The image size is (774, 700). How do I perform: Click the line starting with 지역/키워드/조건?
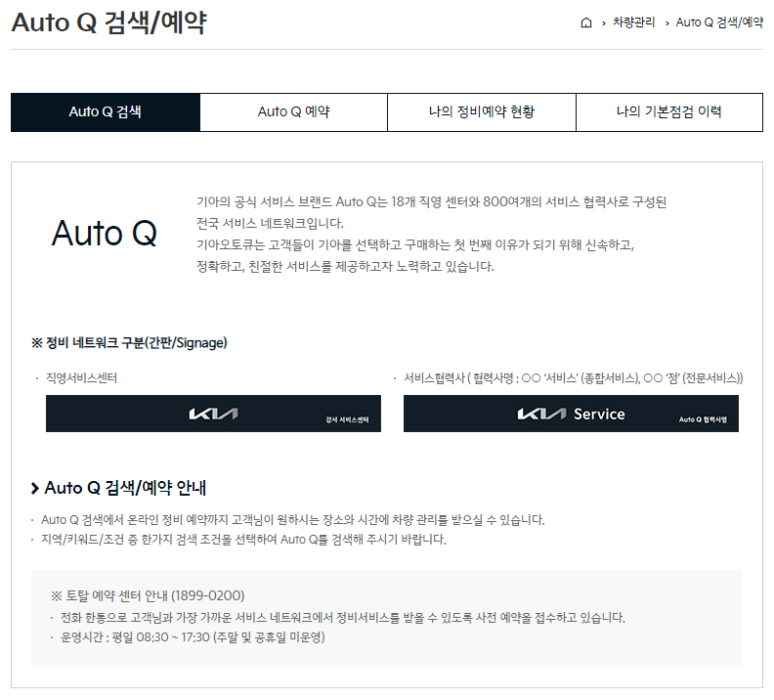point(243,540)
